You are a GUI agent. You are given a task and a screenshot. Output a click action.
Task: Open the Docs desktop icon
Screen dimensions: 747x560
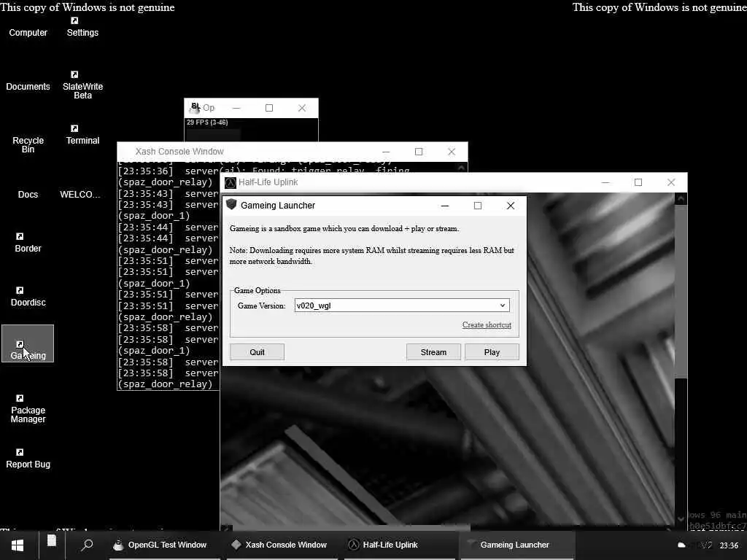point(28,194)
